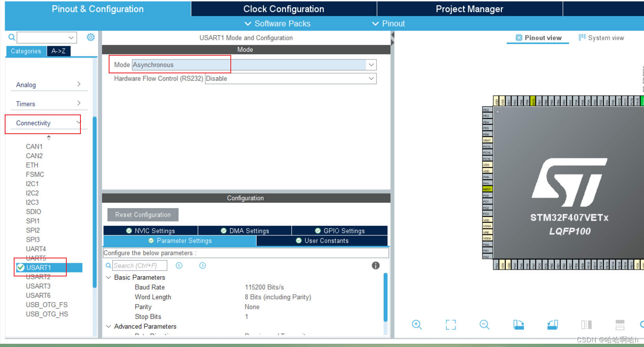Select the Pinout view toggle
This screenshot has height=347, width=644.
(538, 38)
